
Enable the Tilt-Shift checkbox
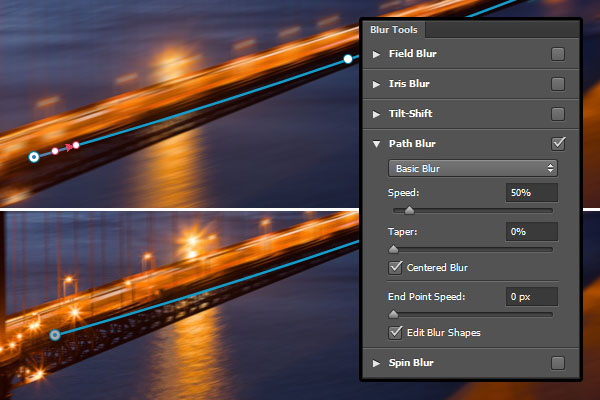(558, 114)
